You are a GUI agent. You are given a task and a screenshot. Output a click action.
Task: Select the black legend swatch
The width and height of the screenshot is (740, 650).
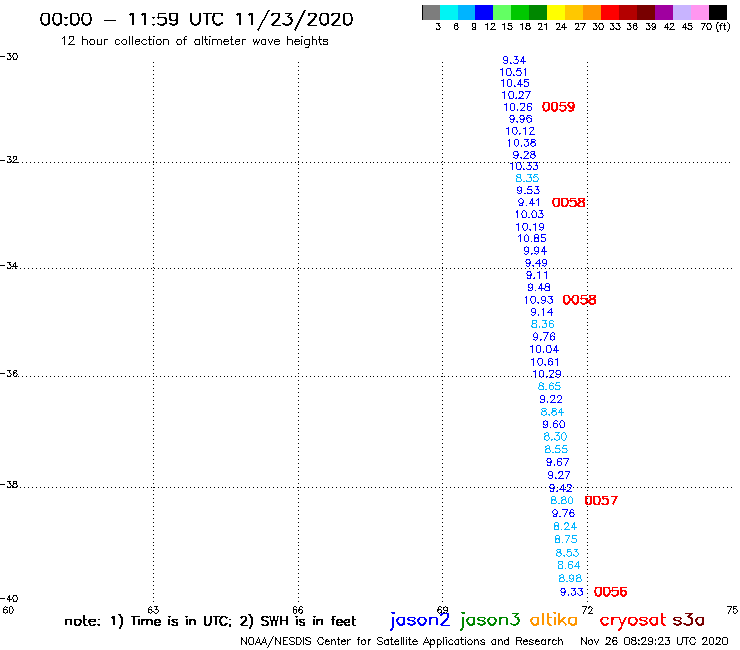coord(717,12)
